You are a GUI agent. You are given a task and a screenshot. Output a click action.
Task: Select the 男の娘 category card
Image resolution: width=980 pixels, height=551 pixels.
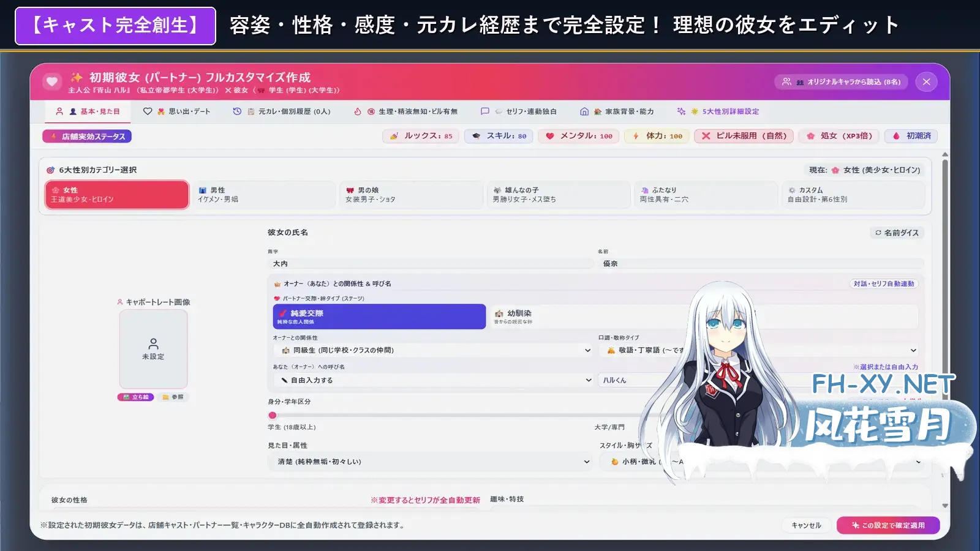coord(411,195)
